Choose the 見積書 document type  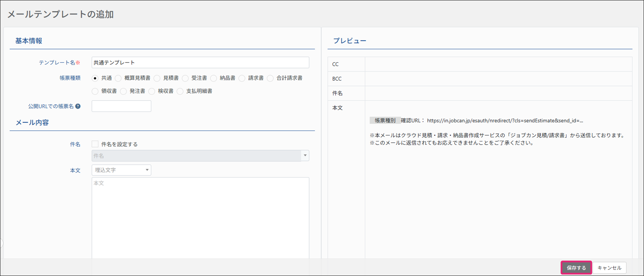coord(157,78)
